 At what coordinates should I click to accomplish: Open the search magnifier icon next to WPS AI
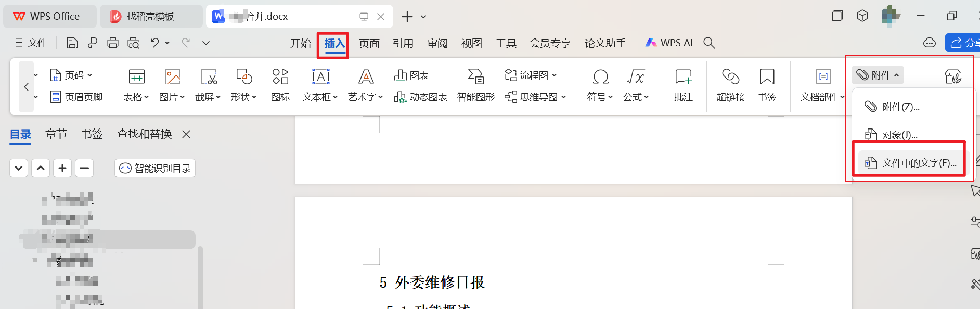[709, 43]
